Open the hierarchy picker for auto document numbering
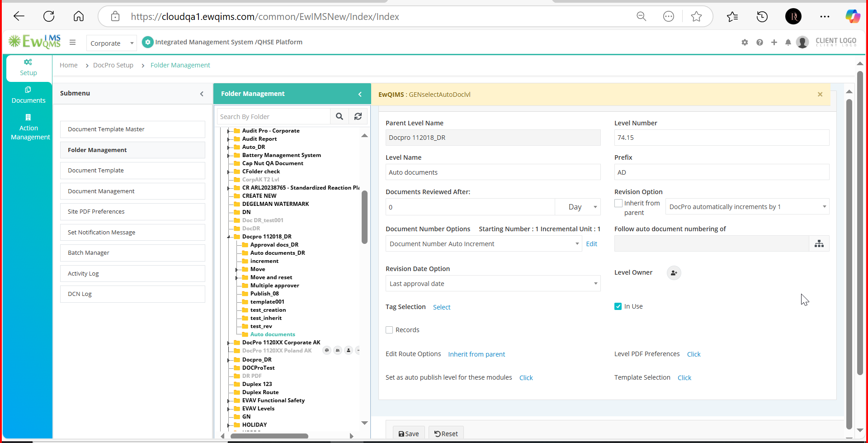The height and width of the screenshot is (443, 868). pos(819,244)
